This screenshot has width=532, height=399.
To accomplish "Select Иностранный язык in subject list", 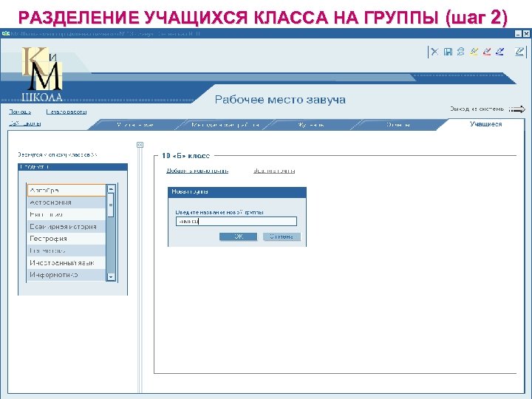I will click(66, 262).
